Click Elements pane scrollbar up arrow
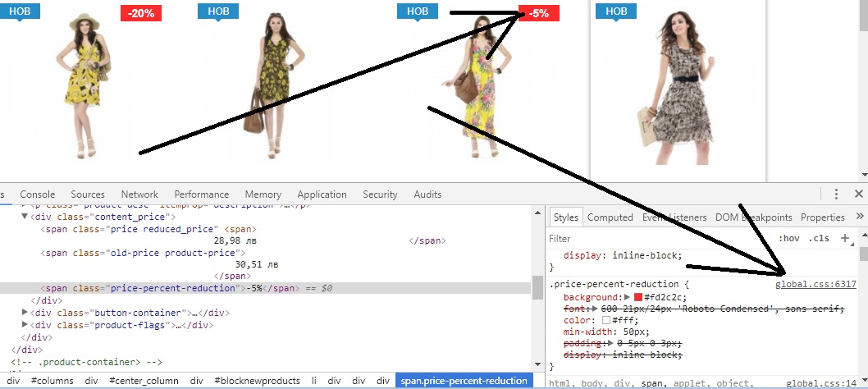868x389 pixels. click(537, 213)
